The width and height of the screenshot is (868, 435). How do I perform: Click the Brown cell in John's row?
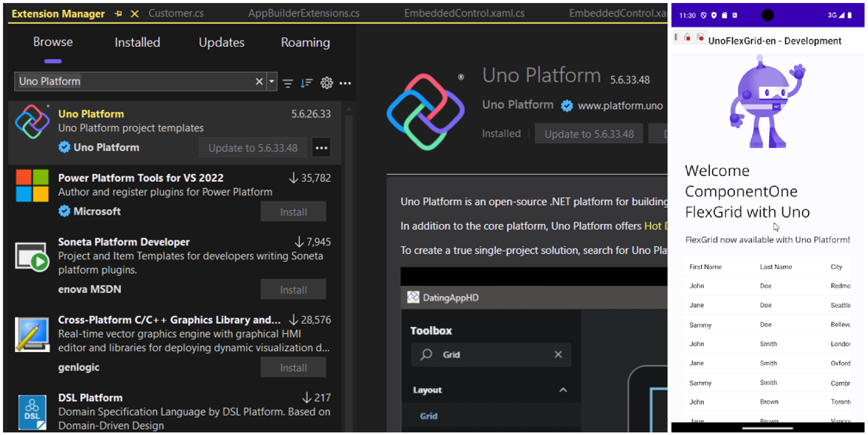[x=769, y=402]
